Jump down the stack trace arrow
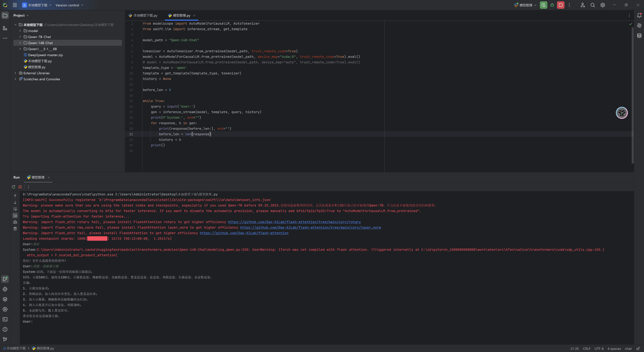Viewport: 644px width, 352px height. pyautogui.click(x=15, y=203)
